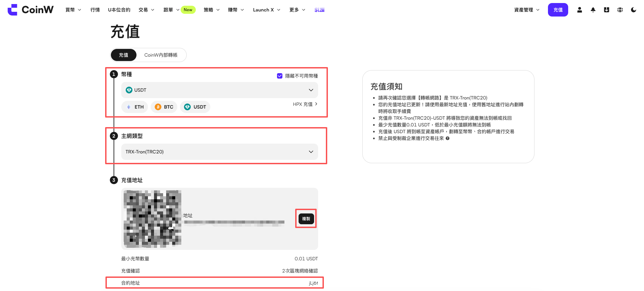Click the 最小充幣數量 label
This screenshot has width=644, height=291.
coord(135,259)
